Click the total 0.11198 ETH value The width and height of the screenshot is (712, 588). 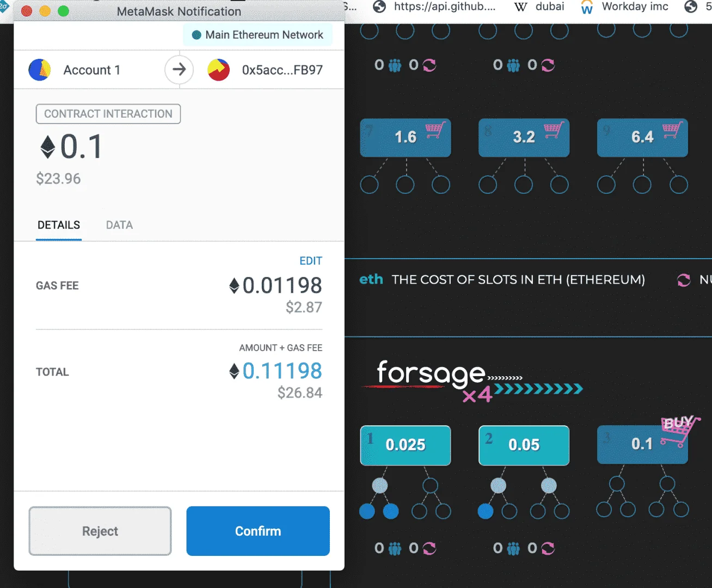click(x=275, y=371)
